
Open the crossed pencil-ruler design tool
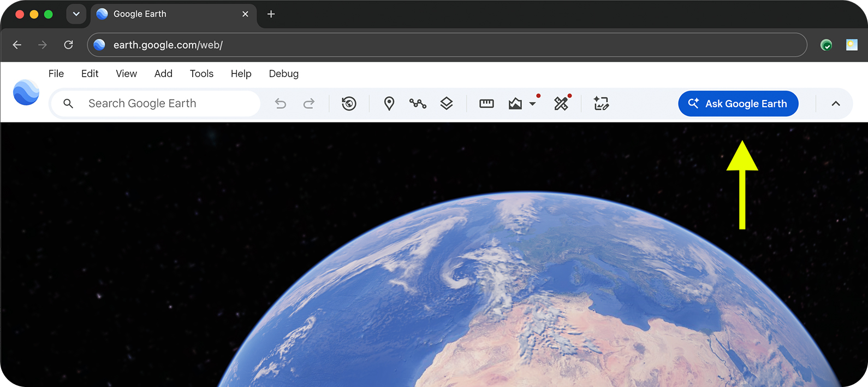(x=561, y=103)
